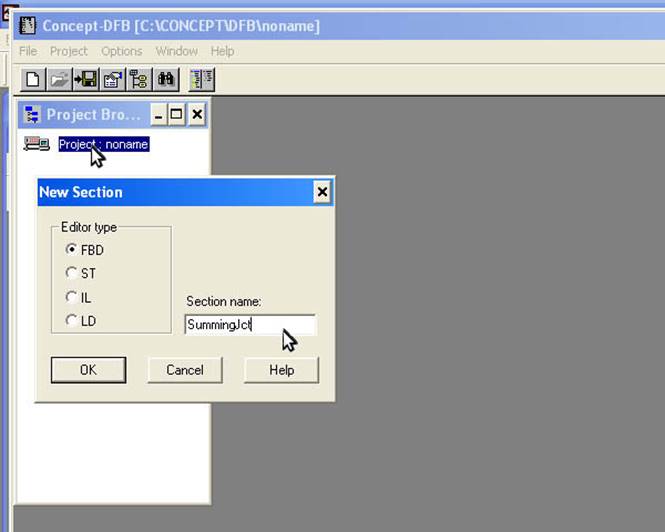Confirm the new section with OK
The image size is (665, 532).
(x=89, y=370)
